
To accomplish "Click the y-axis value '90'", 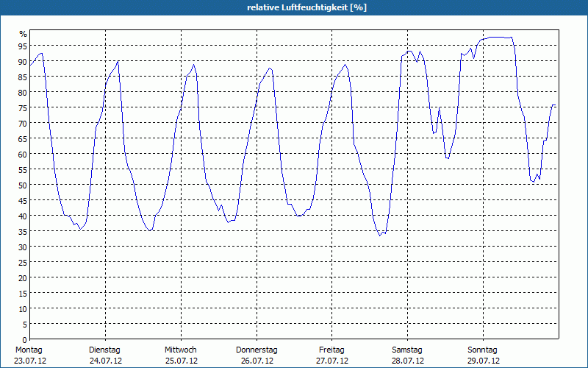I will pos(23,61).
